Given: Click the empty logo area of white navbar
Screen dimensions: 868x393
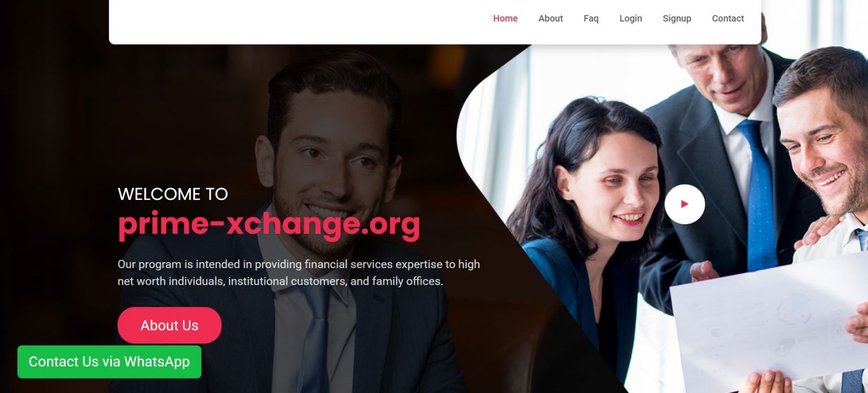Looking at the screenshot, I should click(x=226, y=20).
